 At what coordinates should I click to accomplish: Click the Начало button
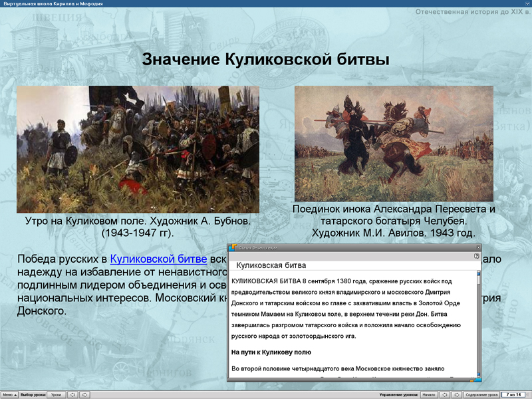click(x=428, y=394)
